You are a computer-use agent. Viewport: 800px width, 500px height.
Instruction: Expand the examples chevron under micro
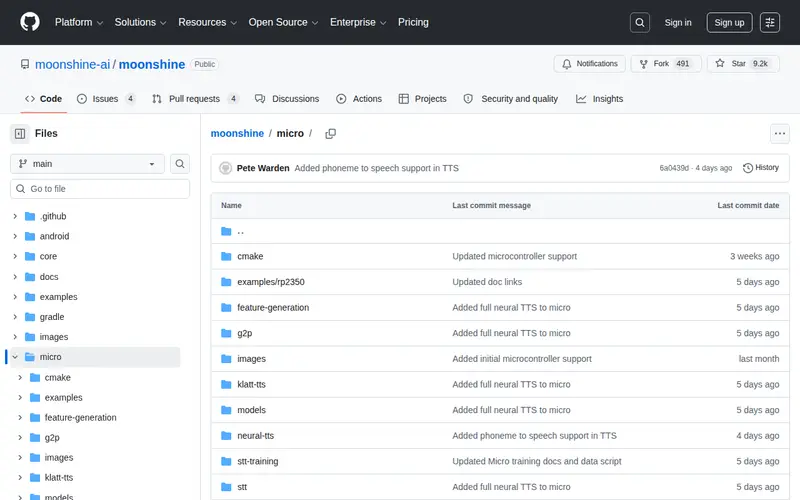point(20,397)
